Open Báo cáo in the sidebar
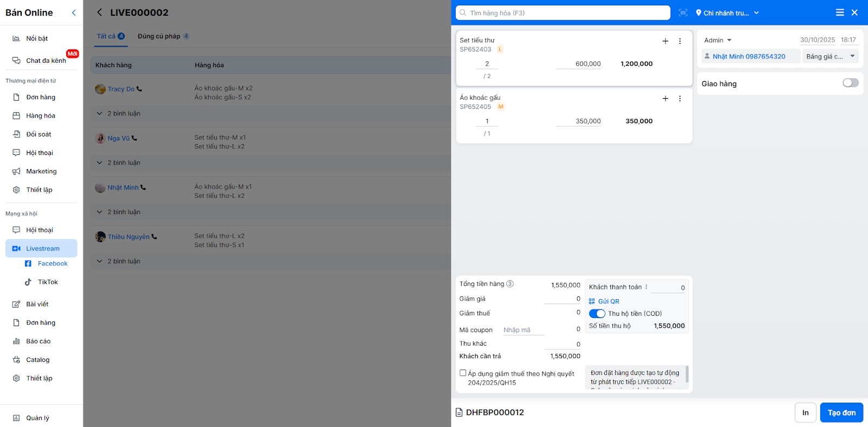Viewport: 868px width, 427px height. point(38,341)
